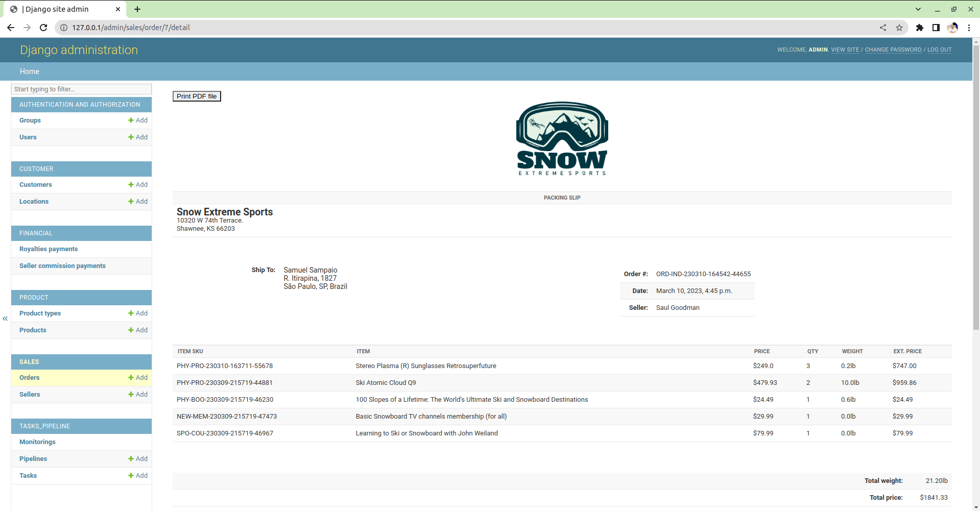Open Seller commission payments section
The height and width of the screenshot is (511, 980).
tap(62, 266)
